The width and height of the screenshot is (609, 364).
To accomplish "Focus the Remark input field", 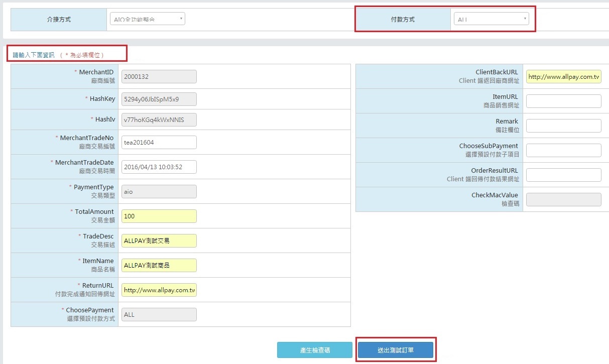I will [563, 126].
